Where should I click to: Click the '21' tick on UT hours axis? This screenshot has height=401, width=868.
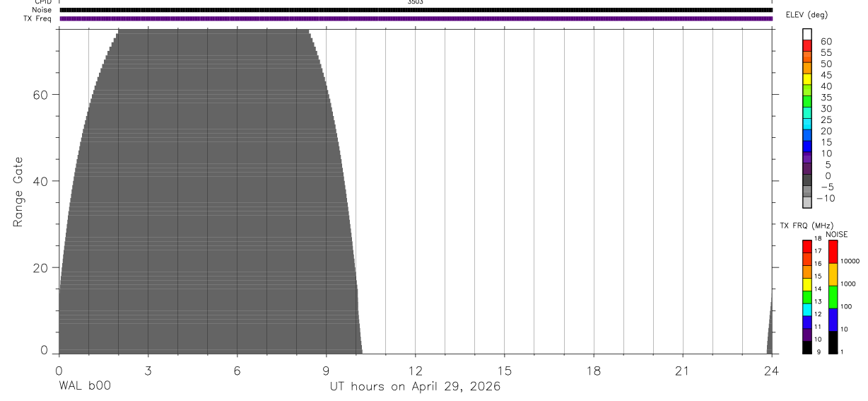pos(683,370)
